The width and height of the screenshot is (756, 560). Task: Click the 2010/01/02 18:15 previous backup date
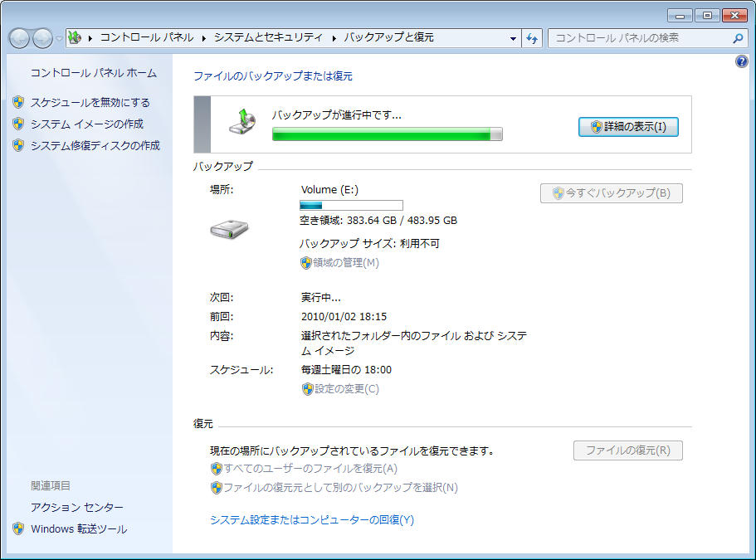coord(344,317)
